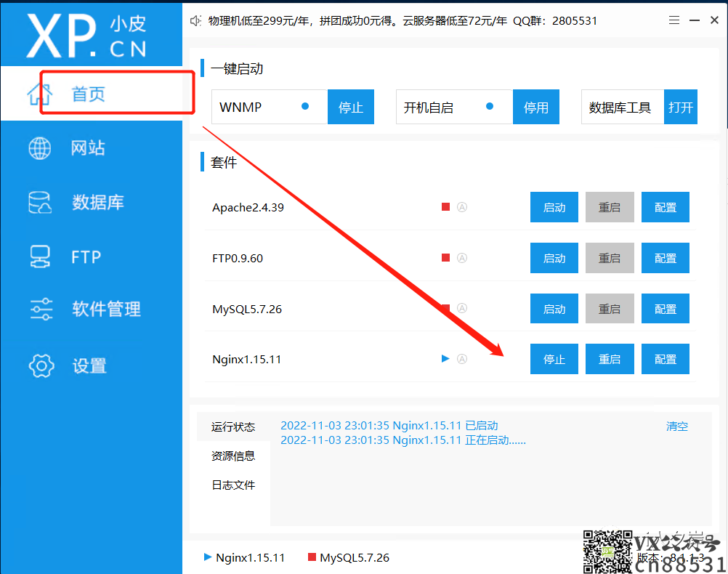728x574 pixels.
Task: Restart Apache2.4.39 with 重启
Action: point(610,207)
